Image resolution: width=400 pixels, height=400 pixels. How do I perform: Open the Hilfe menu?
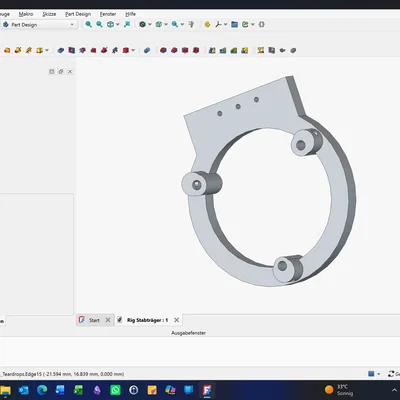130,14
